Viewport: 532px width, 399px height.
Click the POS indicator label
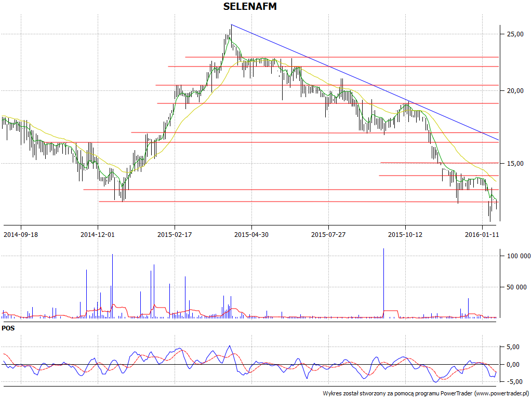8,328
